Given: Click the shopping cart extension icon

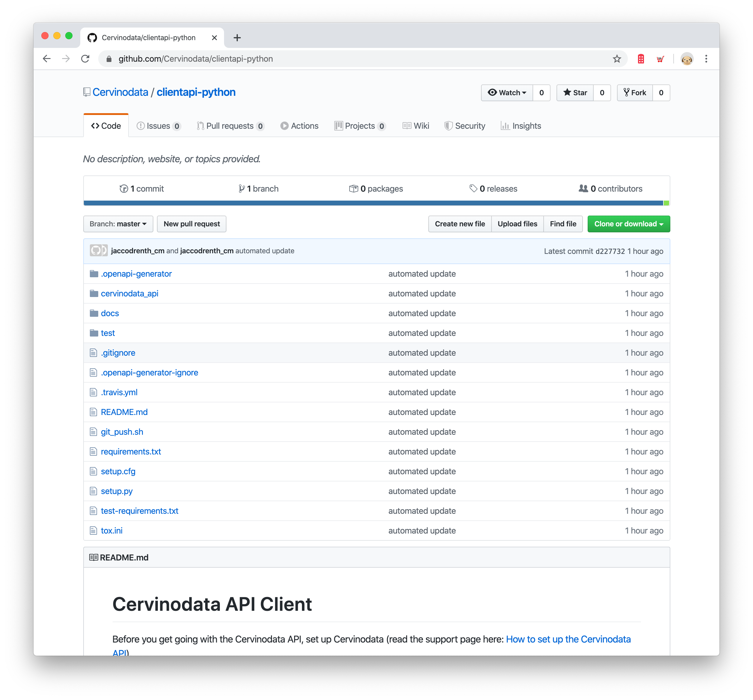Looking at the screenshot, I should [660, 59].
